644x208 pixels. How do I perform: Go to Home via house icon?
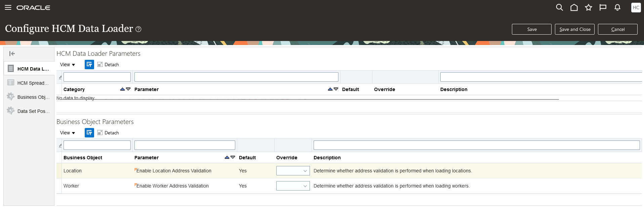574,7
